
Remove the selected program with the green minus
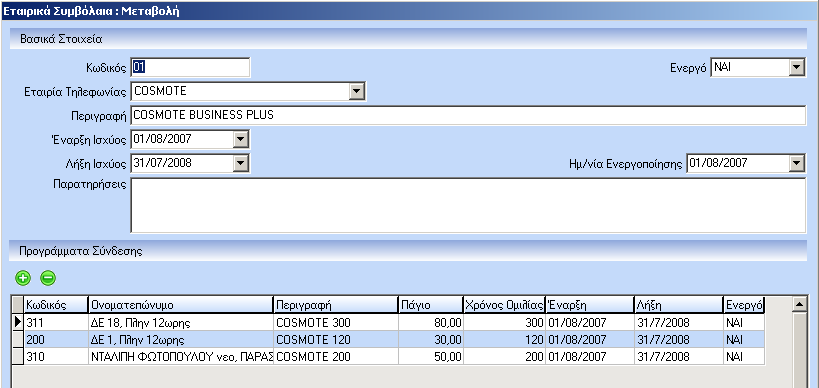pyautogui.click(x=48, y=278)
